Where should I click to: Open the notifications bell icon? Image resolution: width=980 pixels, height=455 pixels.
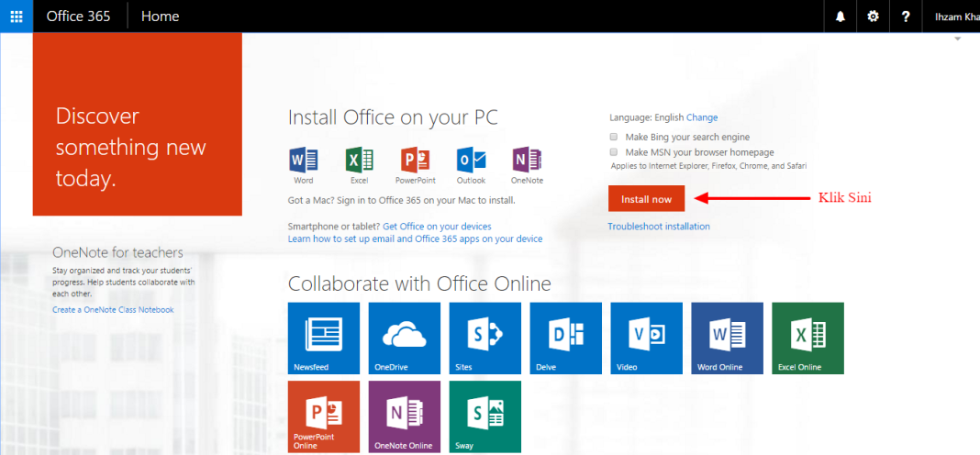[x=841, y=17]
